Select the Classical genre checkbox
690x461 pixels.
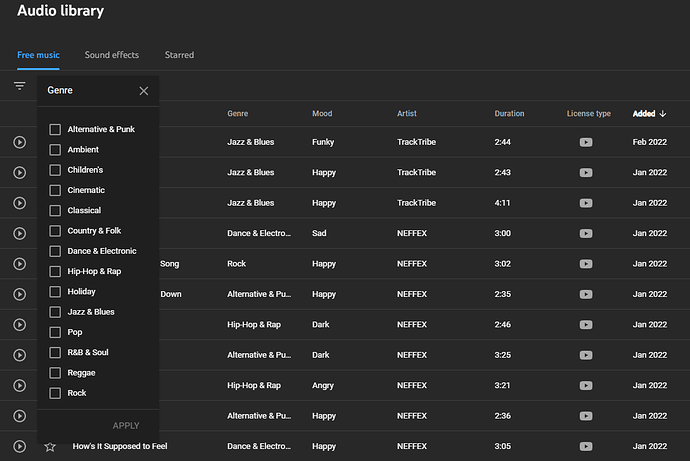pos(55,210)
